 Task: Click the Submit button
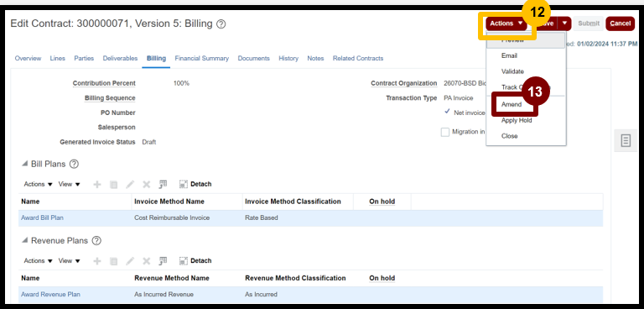(589, 24)
